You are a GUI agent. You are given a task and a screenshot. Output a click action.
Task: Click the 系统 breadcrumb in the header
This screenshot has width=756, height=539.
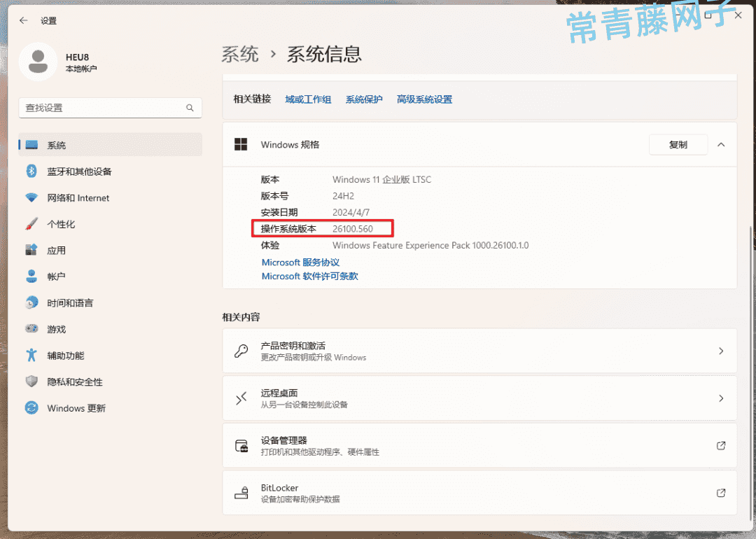pos(240,54)
